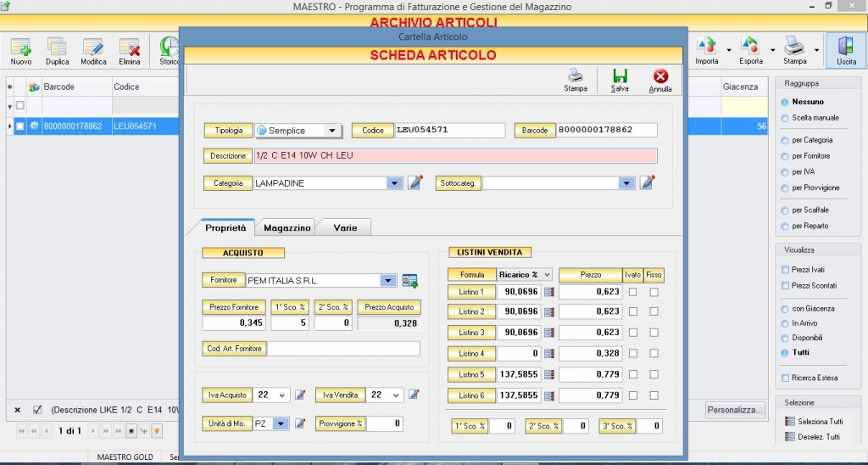Expand the Sottocateg. dropdown
This screenshot has width=868, height=465.
point(626,183)
